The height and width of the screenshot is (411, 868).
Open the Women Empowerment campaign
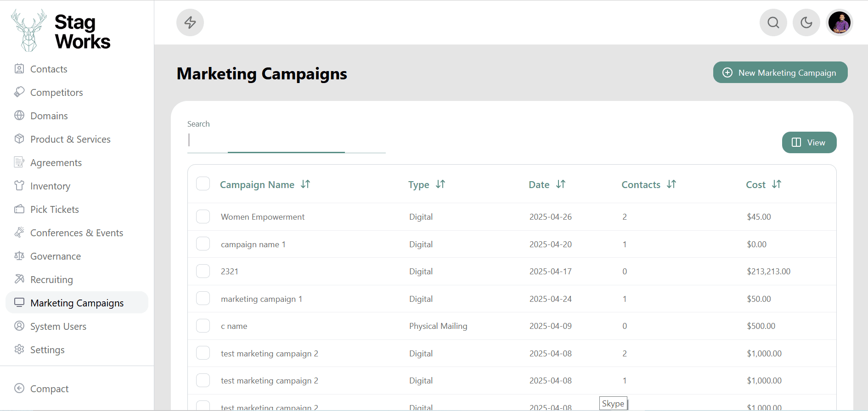(x=263, y=217)
